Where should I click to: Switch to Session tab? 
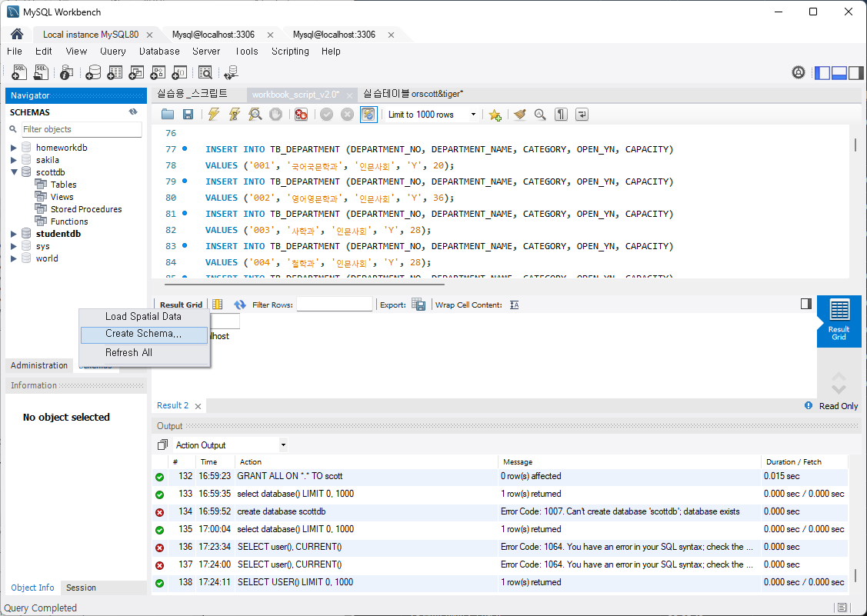[x=81, y=588]
